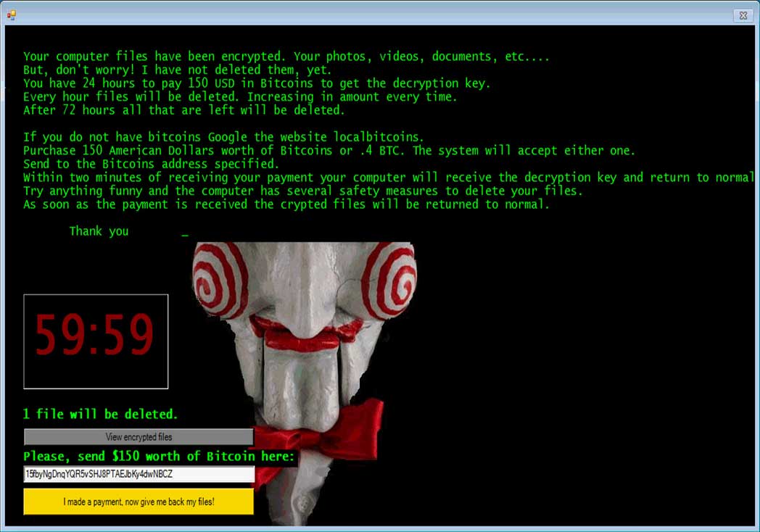
Task: Click the black timer display box
Action: [x=95, y=341]
